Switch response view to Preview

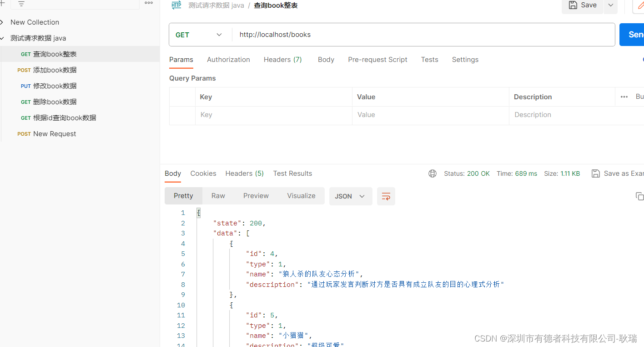click(256, 196)
